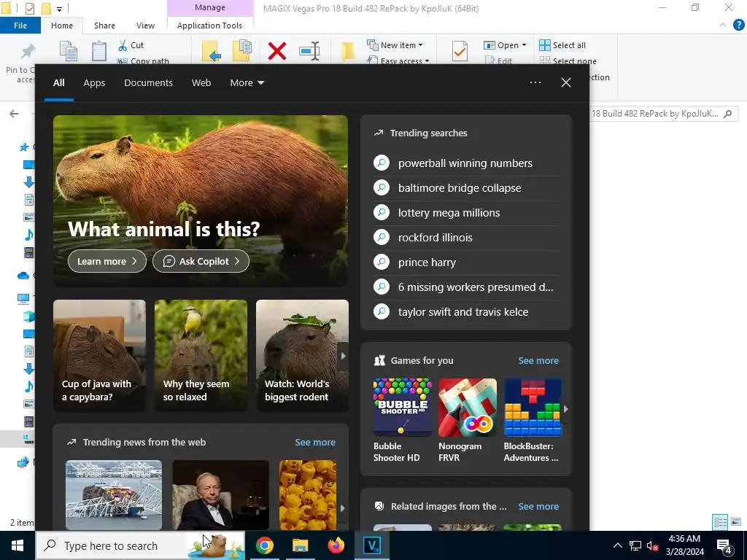This screenshot has width=747, height=560.
Task: Switch to the Documents search tab
Action: pos(148,82)
